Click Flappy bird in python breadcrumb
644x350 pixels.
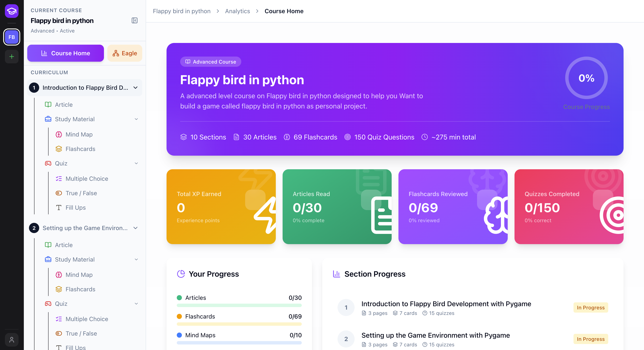pyautogui.click(x=181, y=11)
